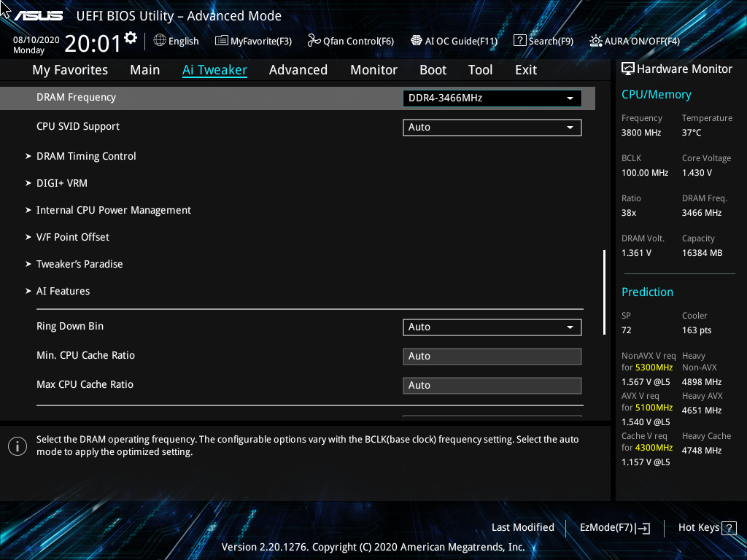The image size is (747, 560).
Task: Switch to the Tool tab
Action: pos(480,70)
